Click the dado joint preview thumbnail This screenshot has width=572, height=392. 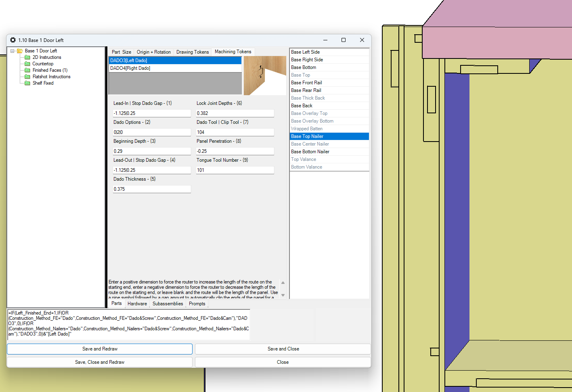(264, 75)
